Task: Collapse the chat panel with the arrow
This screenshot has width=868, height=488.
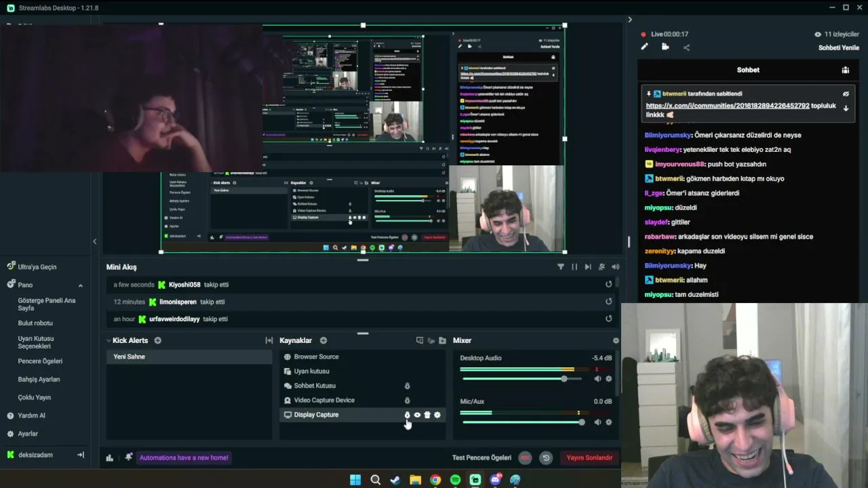Action: coord(629,20)
